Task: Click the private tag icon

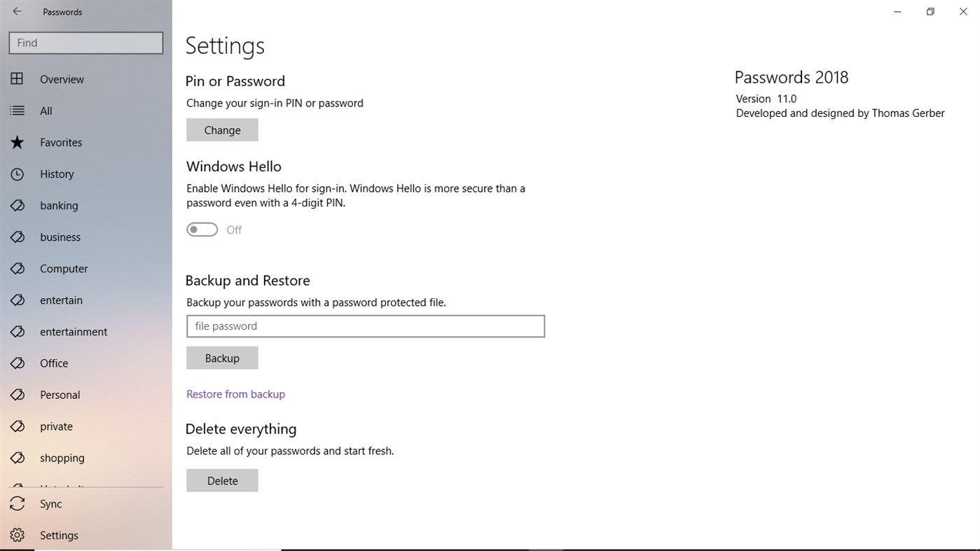Action: (17, 426)
